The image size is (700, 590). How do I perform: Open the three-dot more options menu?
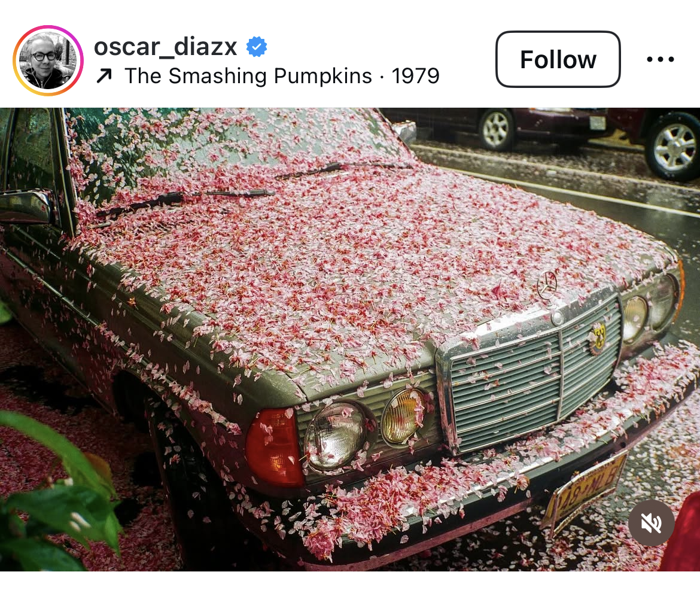coord(661,59)
